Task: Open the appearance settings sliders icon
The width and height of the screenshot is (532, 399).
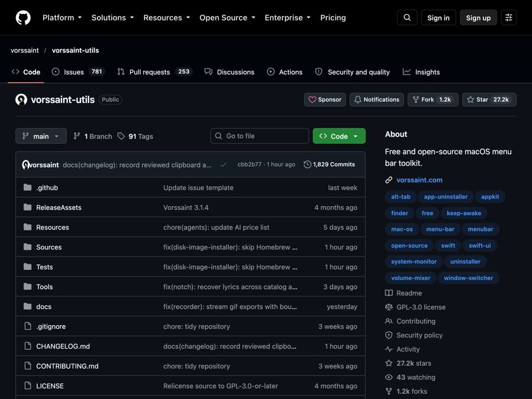Action: click(508, 18)
